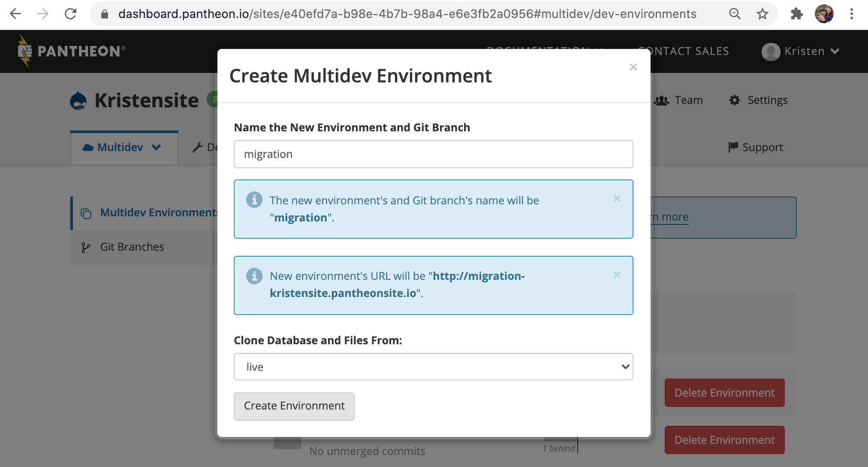Click the browser back arrow

pos(15,14)
